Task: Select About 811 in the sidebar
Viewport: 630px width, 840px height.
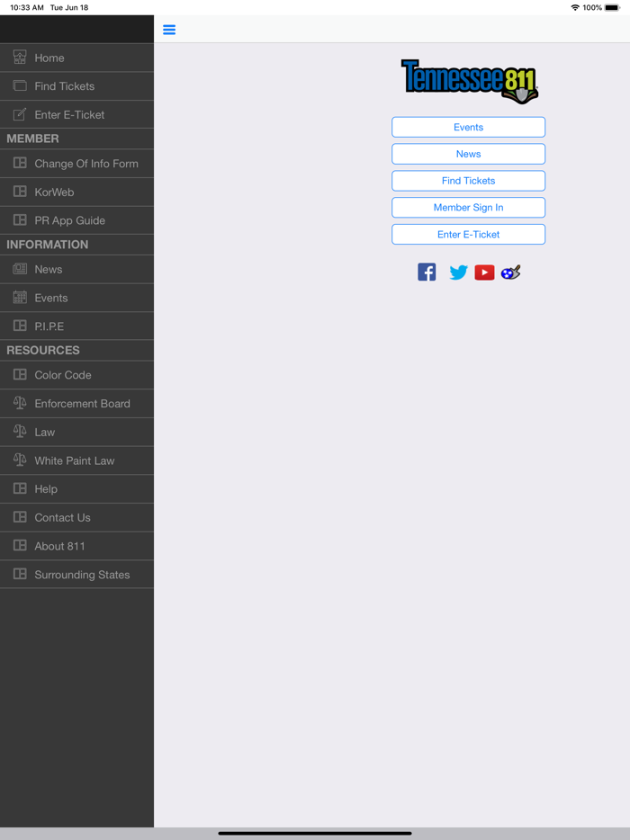Action: click(76, 546)
